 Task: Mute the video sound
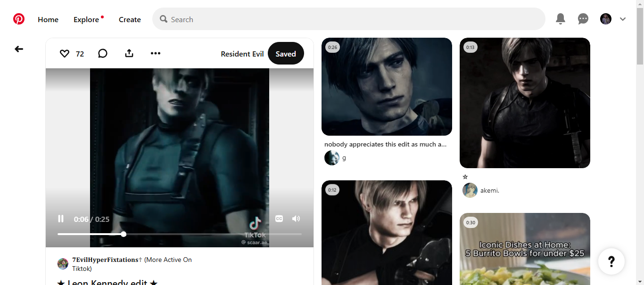[296, 219]
